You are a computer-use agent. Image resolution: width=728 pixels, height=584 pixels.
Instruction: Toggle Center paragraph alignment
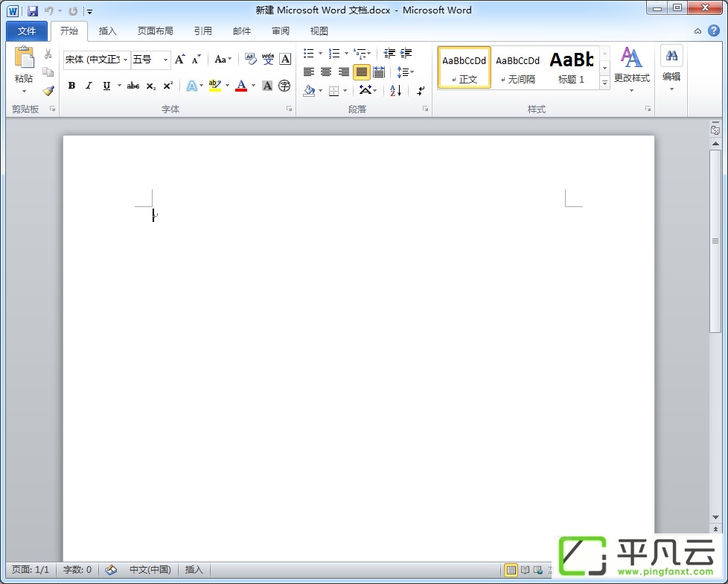point(326,72)
